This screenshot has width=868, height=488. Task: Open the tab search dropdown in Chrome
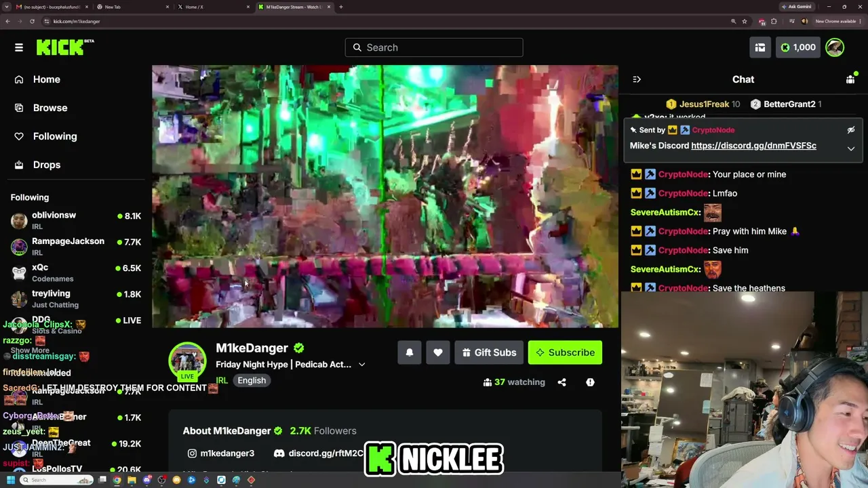(7, 7)
